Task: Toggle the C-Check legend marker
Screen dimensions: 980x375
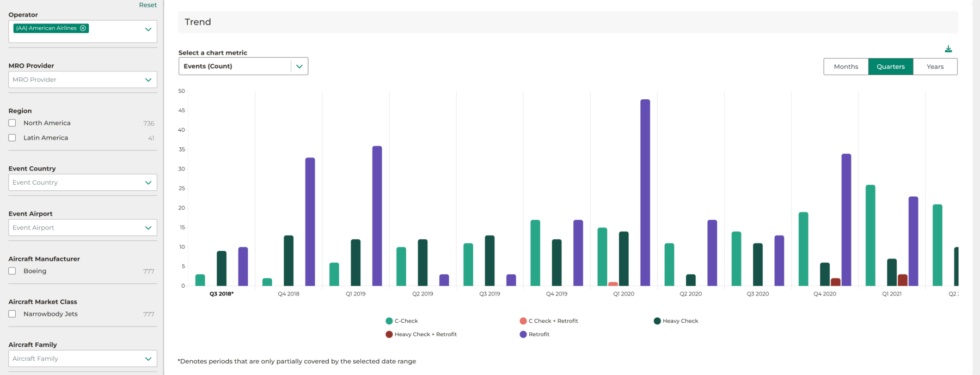Action: click(x=389, y=321)
